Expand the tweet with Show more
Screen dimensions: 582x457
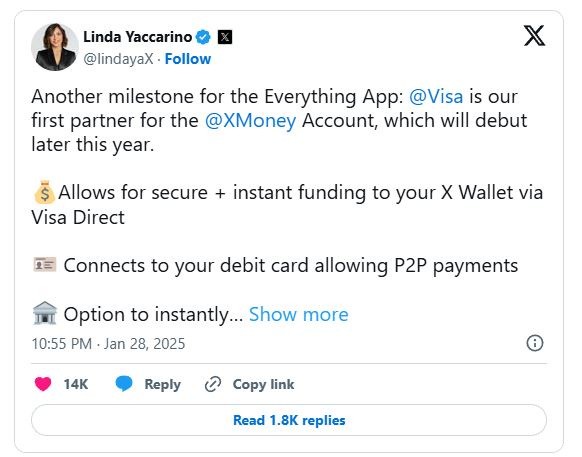click(x=298, y=314)
